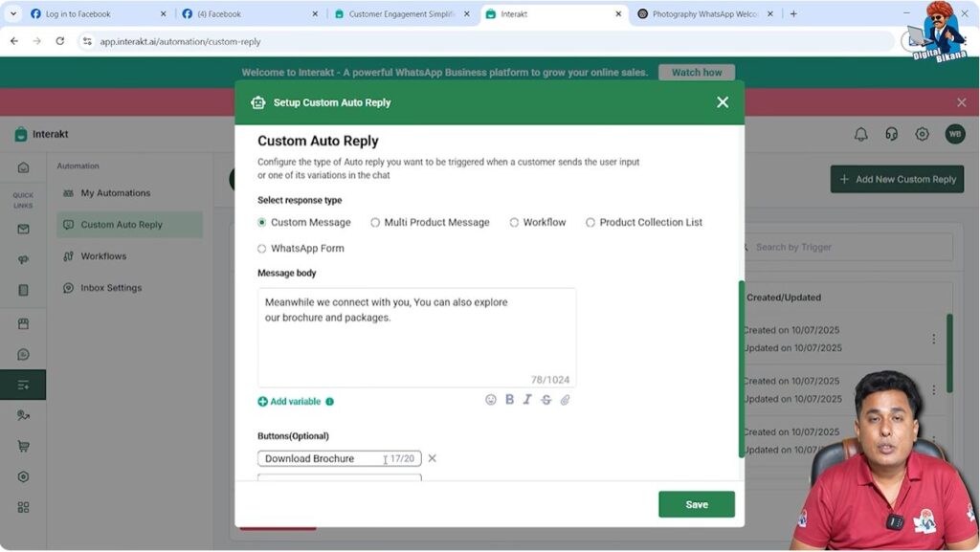Viewport: 980px width, 552px height.
Task: Choose the Workflow response type
Action: 514,222
